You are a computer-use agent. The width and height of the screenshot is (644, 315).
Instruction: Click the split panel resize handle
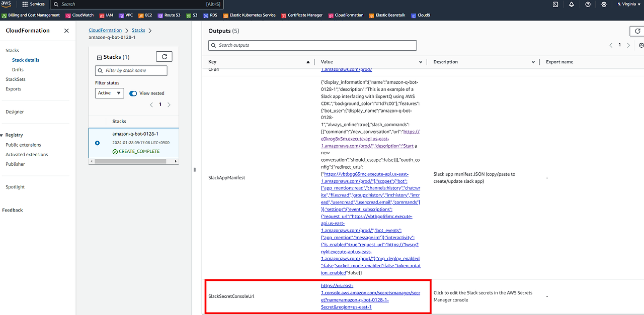point(195,170)
